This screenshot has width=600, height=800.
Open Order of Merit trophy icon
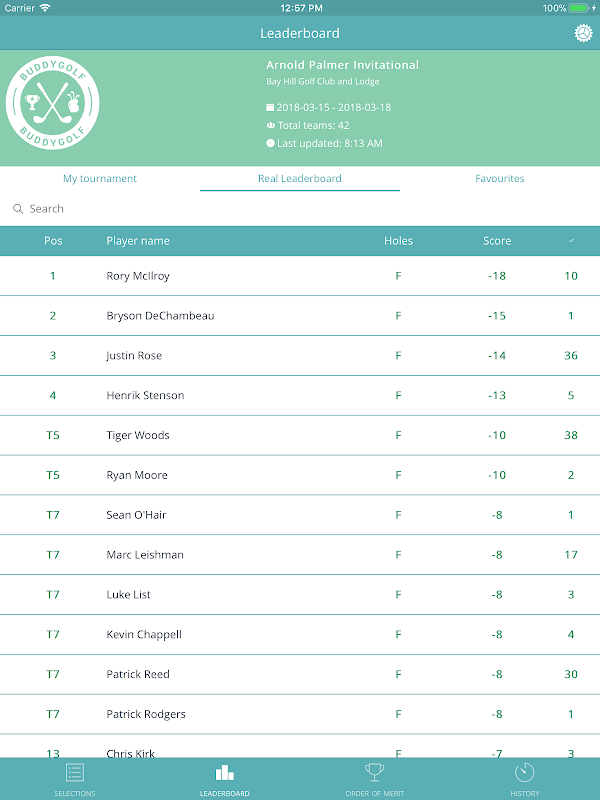(374, 772)
